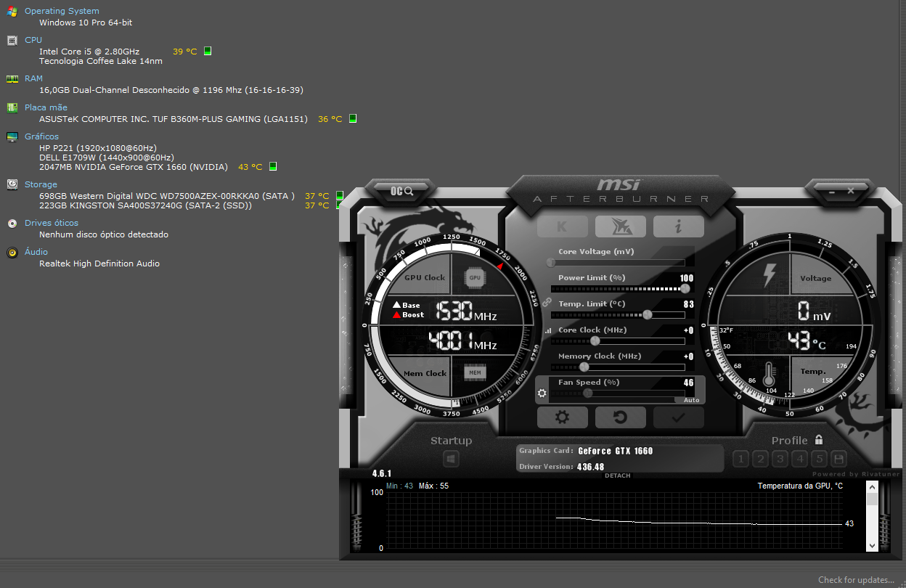Click Check for updates link
This screenshot has height=588, width=906.
click(x=857, y=580)
